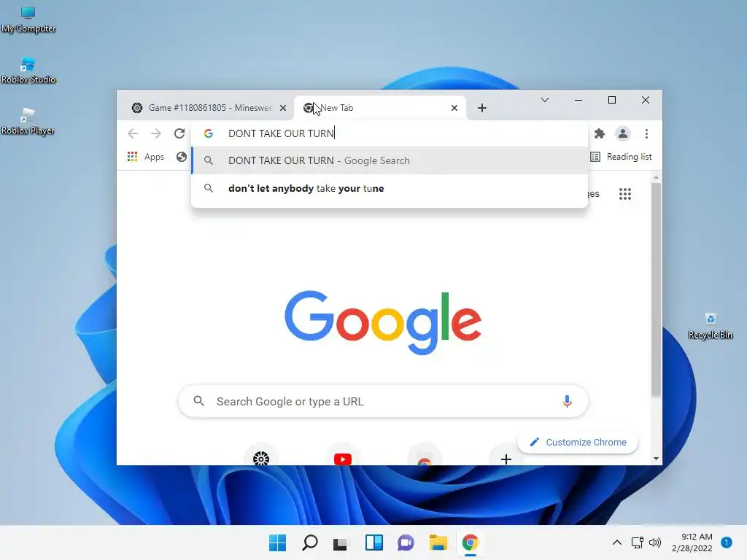Viewport: 747px width, 560px height.
Task: Close the New Tab tab
Action: [x=454, y=108]
